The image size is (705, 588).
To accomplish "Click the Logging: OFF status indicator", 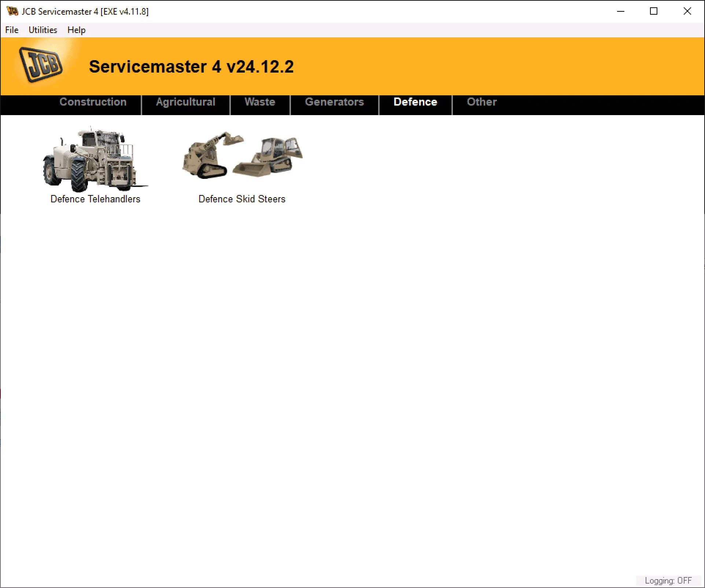I will point(668,581).
